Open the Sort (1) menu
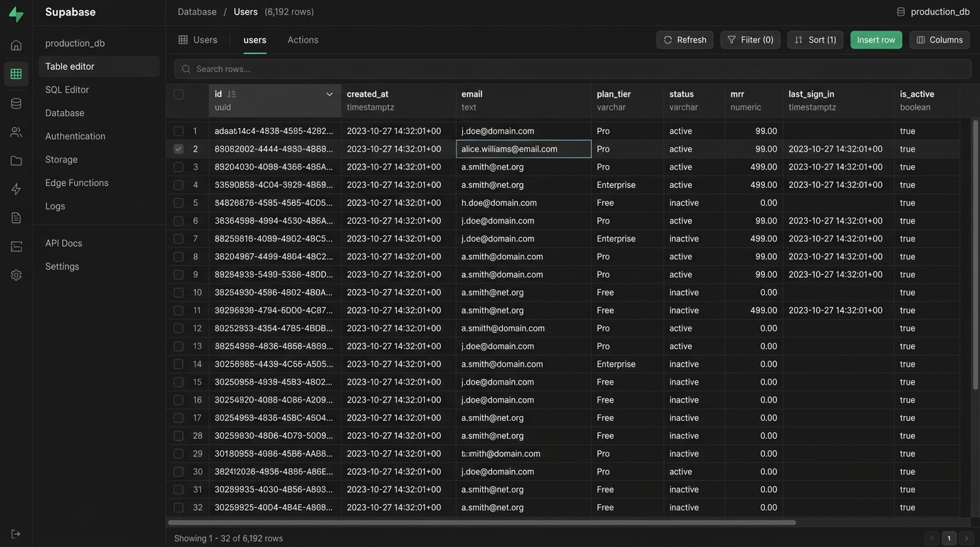980x547 pixels. (x=815, y=40)
